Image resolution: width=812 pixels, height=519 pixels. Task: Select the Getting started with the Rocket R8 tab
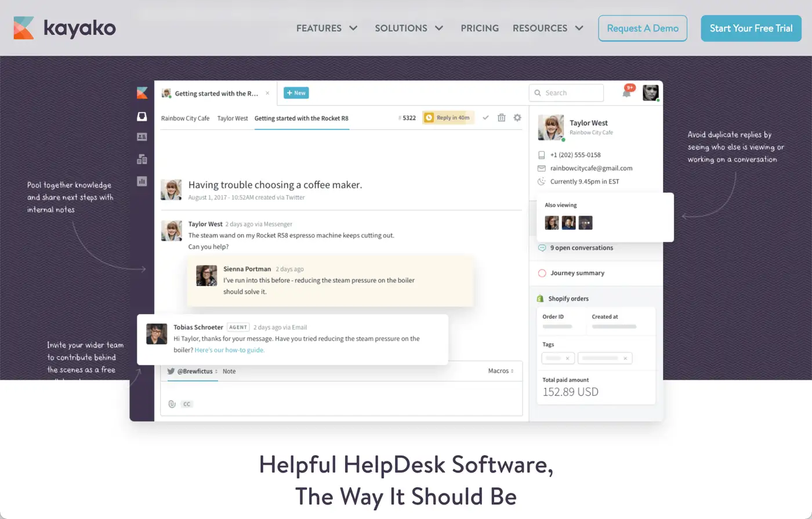tap(302, 118)
